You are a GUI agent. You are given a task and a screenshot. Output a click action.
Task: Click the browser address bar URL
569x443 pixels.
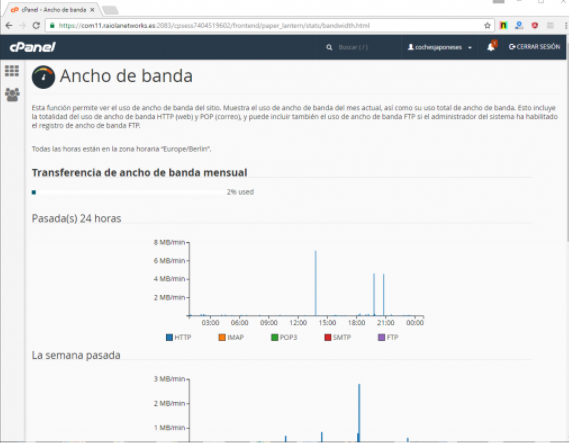click(214, 25)
